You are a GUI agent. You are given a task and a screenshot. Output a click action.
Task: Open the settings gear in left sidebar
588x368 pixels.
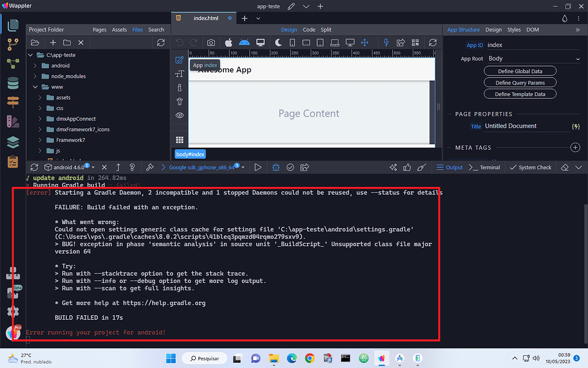point(13,311)
